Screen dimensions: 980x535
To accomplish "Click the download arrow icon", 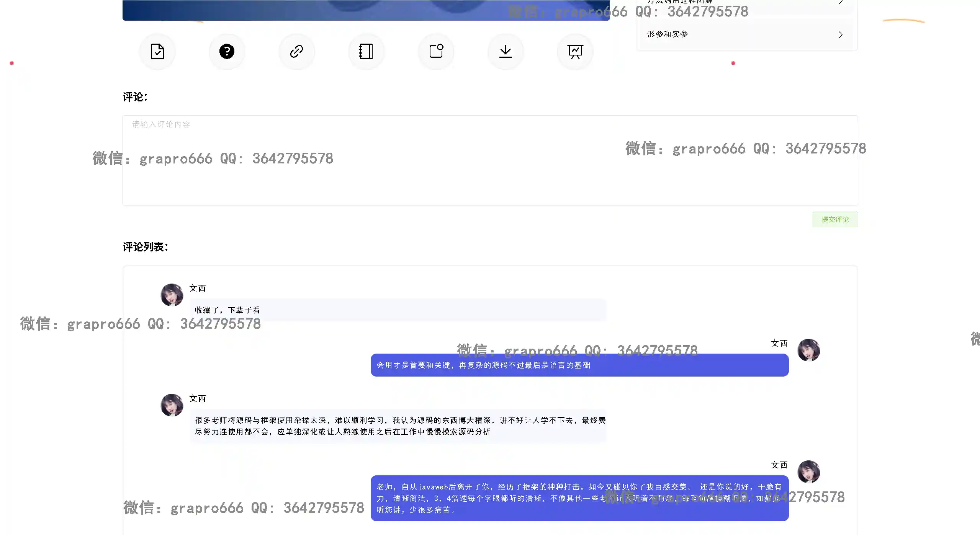I will [x=506, y=51].
